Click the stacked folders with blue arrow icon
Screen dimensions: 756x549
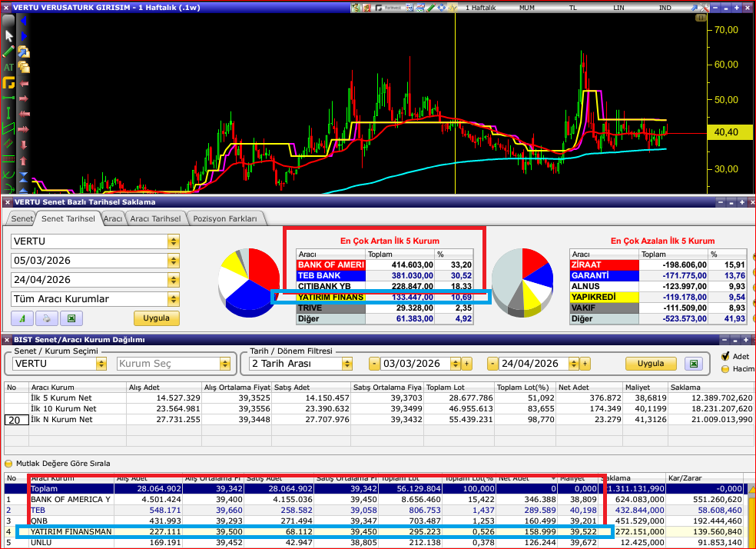24,52
